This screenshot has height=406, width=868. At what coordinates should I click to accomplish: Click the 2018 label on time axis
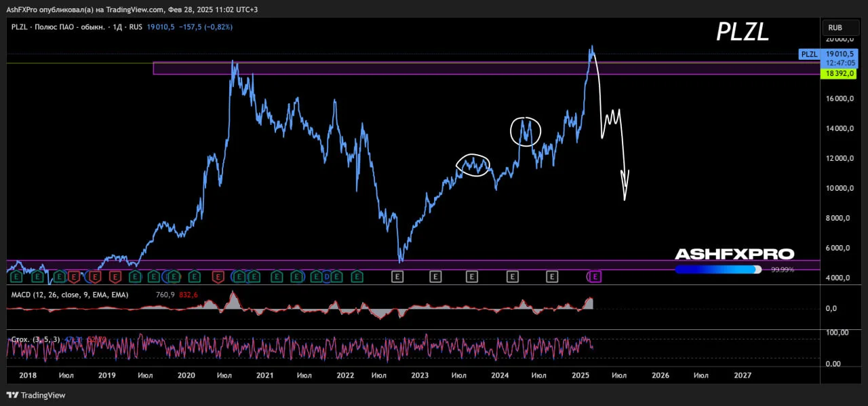[28, 375]
